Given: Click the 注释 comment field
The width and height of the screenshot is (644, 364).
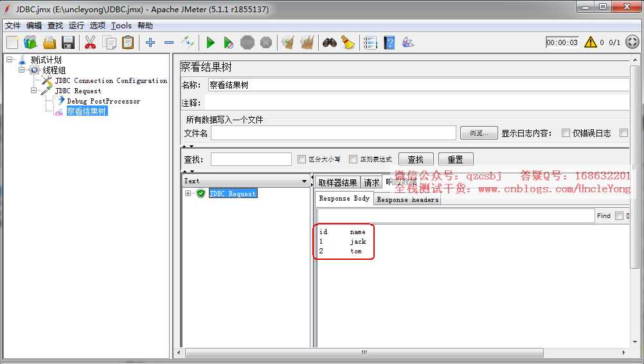Looking at the screenshot, I should point(417,103).
